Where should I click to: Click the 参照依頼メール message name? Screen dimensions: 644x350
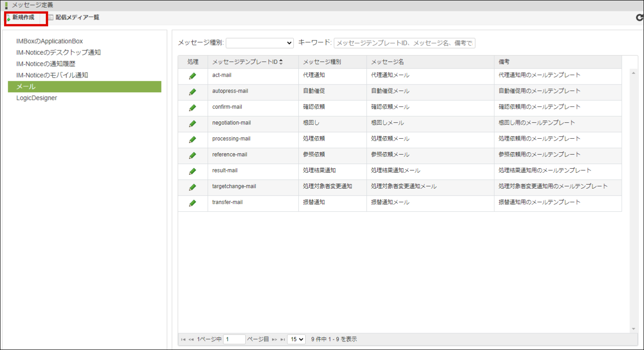390,155
